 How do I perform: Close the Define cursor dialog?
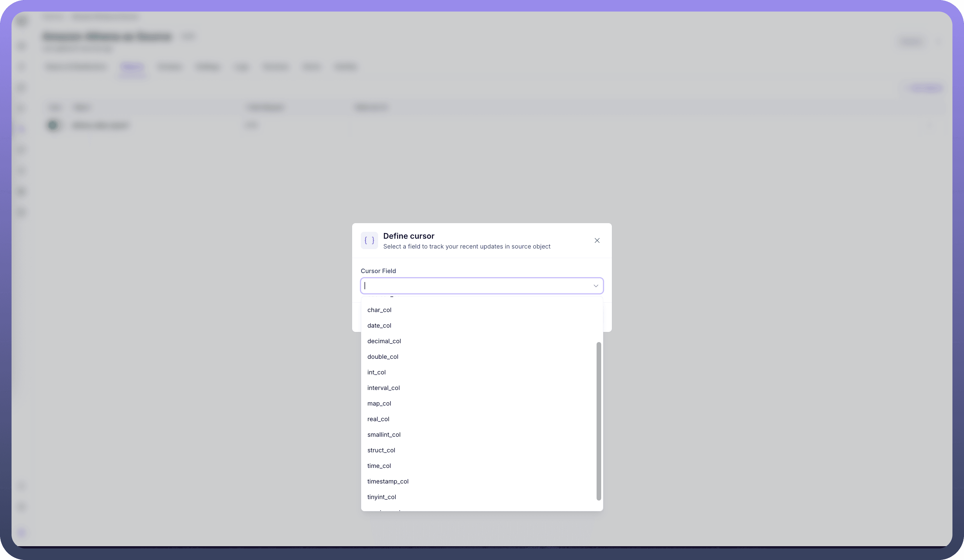pos(597,240)
